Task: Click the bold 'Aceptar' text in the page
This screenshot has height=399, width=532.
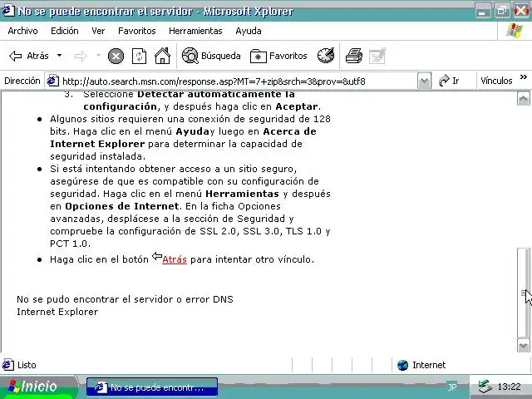Action: click(x=297, y=106)
